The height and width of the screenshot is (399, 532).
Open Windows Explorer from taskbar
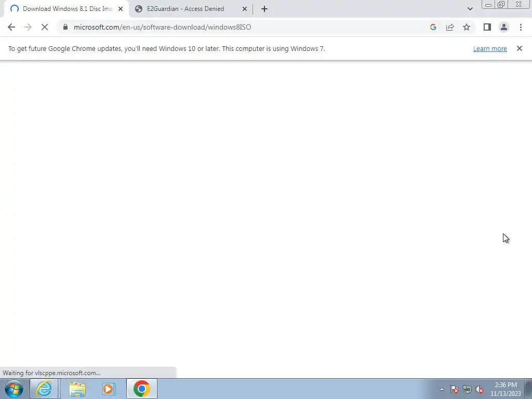[x=77, y=389]
